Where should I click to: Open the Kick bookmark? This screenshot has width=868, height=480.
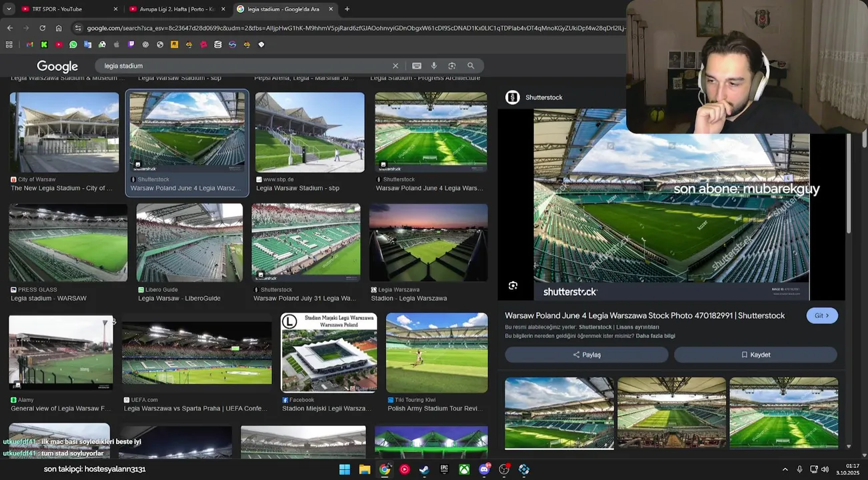point(44,45)
